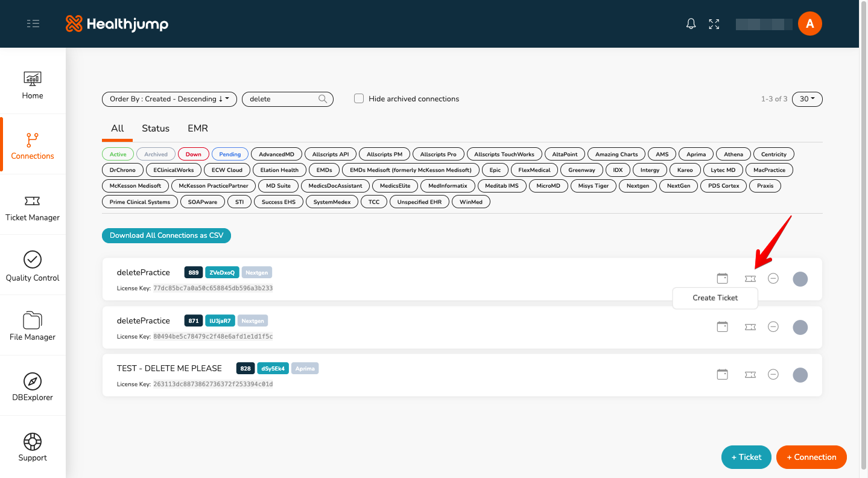
Task: Toggle fullscreen using the expand icon
Action: (x=714, y=24)
